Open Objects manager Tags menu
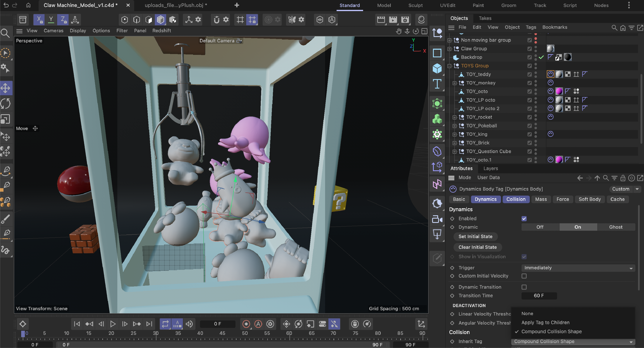Viewport: 644px width, 348px height. tap(531, 27)
